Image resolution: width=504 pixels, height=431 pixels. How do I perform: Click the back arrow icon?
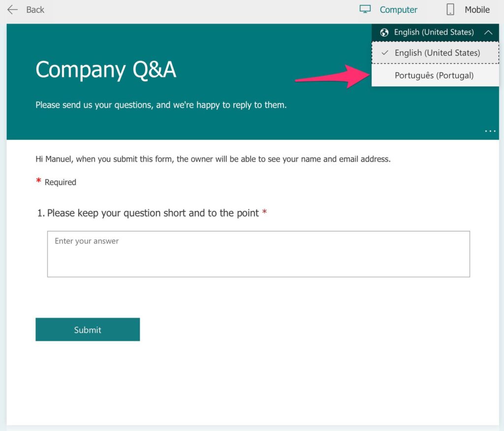pos(12,10)
